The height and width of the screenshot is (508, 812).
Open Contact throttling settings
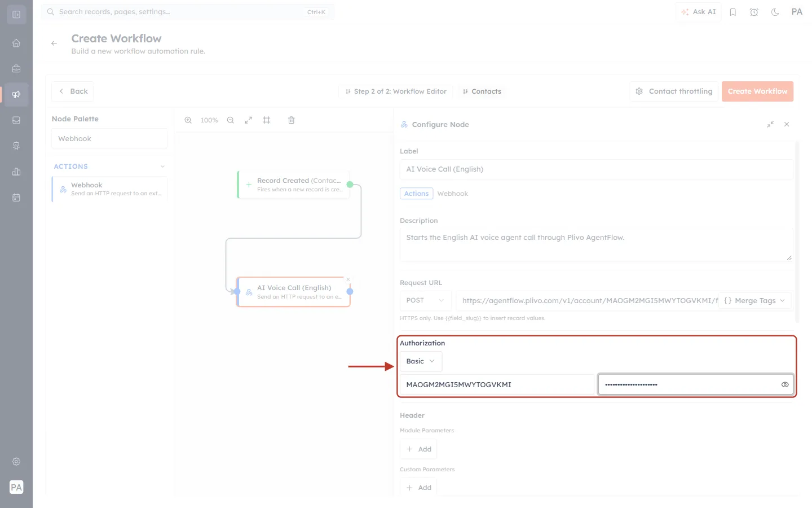(x=674, y=91)
